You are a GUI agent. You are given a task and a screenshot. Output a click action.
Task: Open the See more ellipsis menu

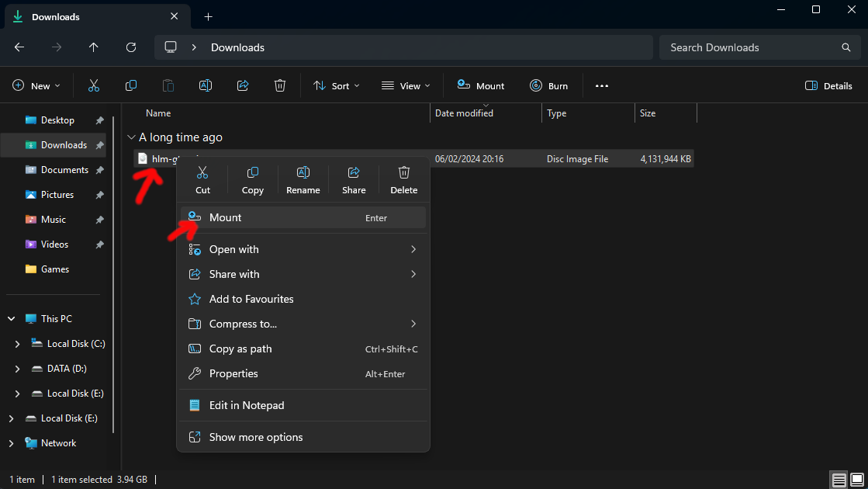tap(602, 86)
